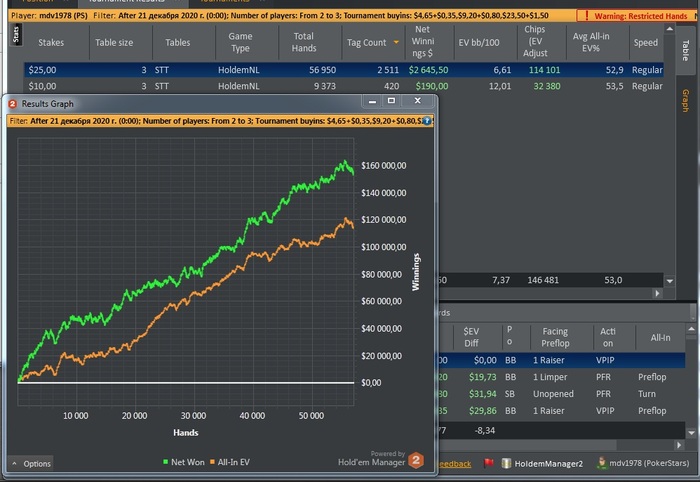Maximize the Results Graph window
700x482 pixels.
(x=391, y=101)
